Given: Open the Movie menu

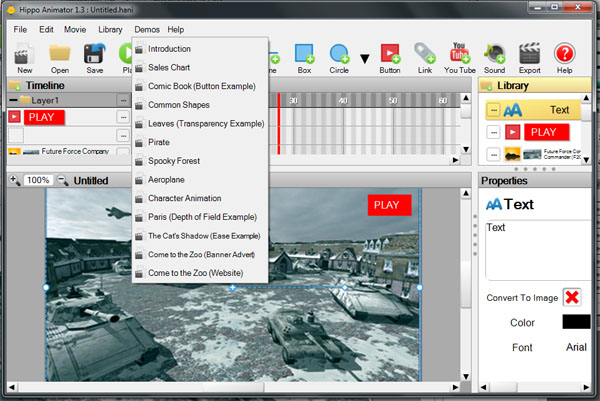Looking at the screenshot, I should (75, 30).
